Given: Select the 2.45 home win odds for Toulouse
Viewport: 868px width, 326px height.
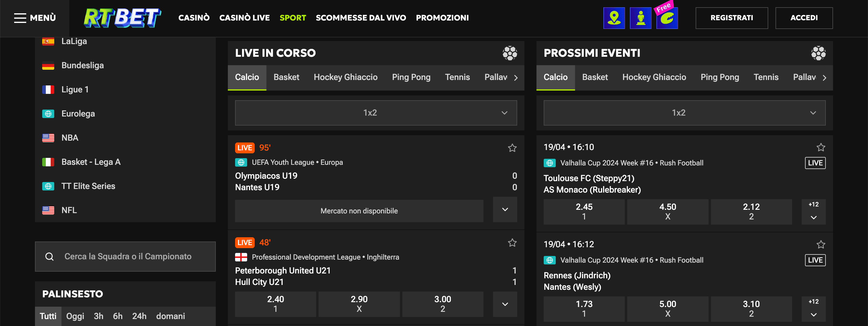Looking at the screenshot, I should (584, 212).
